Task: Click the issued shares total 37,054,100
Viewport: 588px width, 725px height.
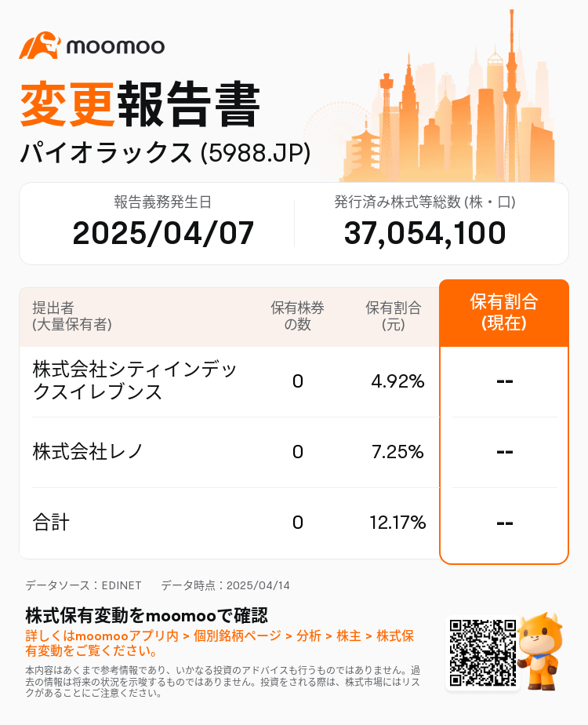Action: pyautogui.click(x=425, y=232)
